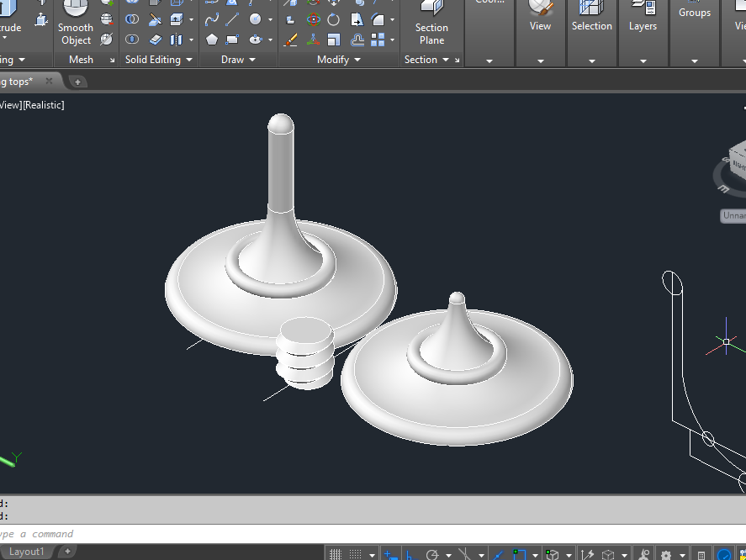Click the Array modify tool
746x560 pixels.
378,40
